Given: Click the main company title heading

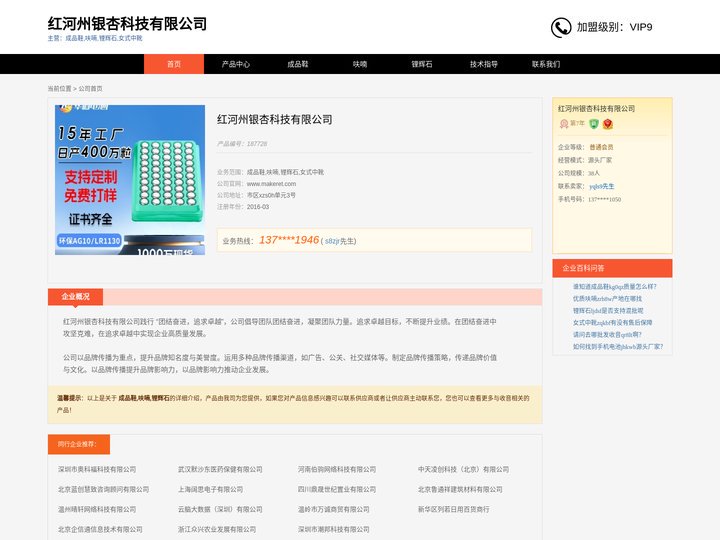Looking at the screenshot, I should (x=275, y=120).
